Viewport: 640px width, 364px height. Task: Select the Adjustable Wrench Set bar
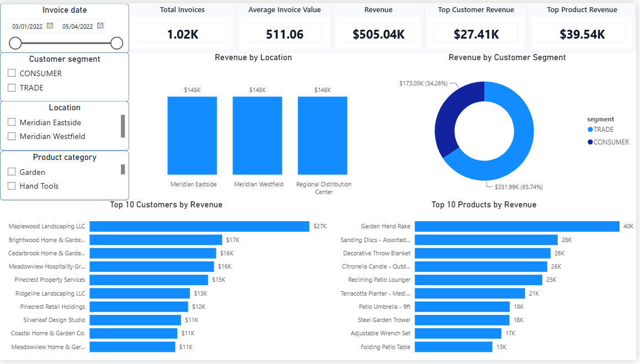(458, 333)
